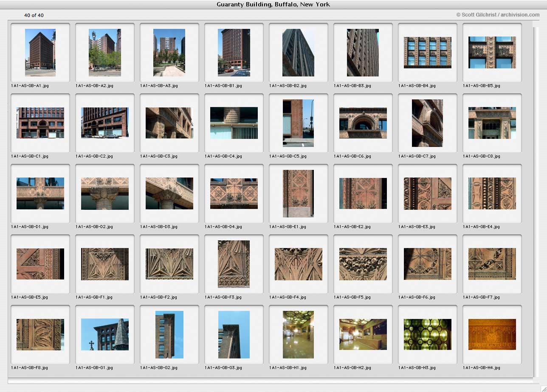The image size is (547, 392).
Task: Click the filename text 1A1-AS-GB-D4.jpg
Action: 223,227
